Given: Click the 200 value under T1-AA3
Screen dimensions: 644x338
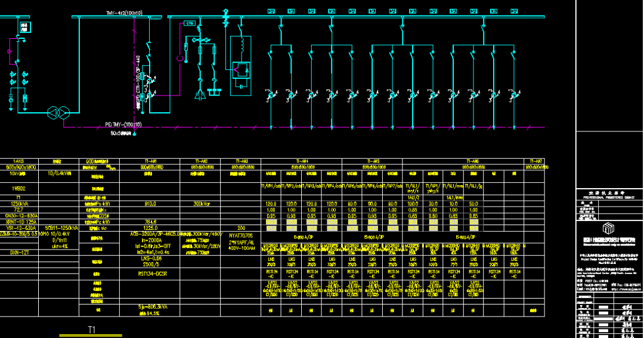Looking at the screenshot, I should click(x=241, y=228).
